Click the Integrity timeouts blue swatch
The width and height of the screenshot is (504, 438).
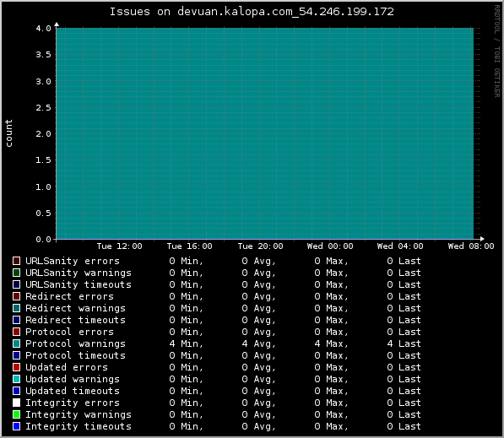16,426
